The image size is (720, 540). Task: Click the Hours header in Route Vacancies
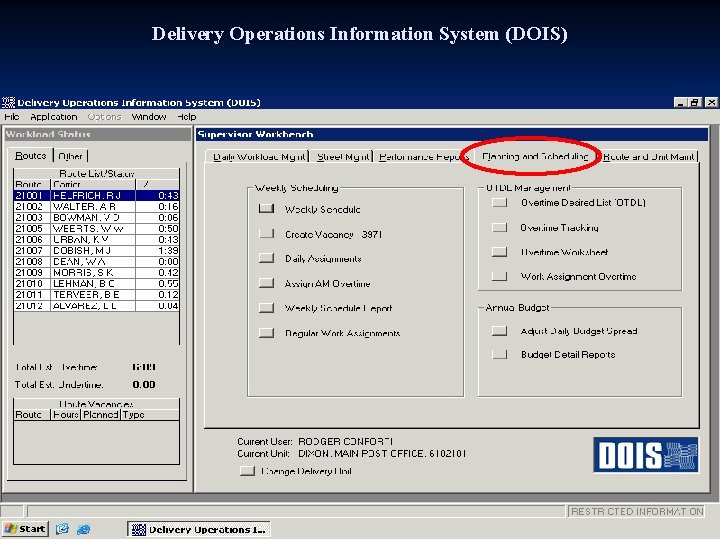pos(66,415)
